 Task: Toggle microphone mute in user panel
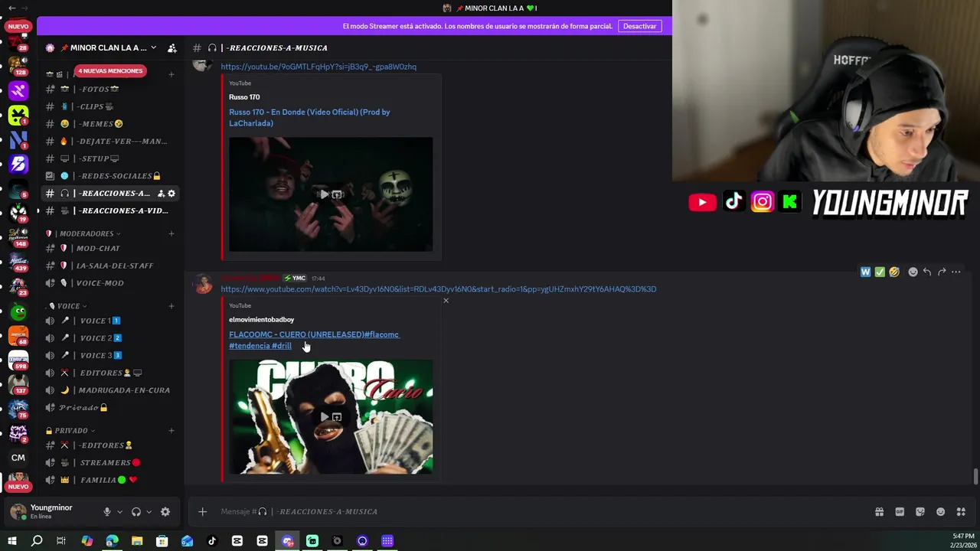[107, 512]
